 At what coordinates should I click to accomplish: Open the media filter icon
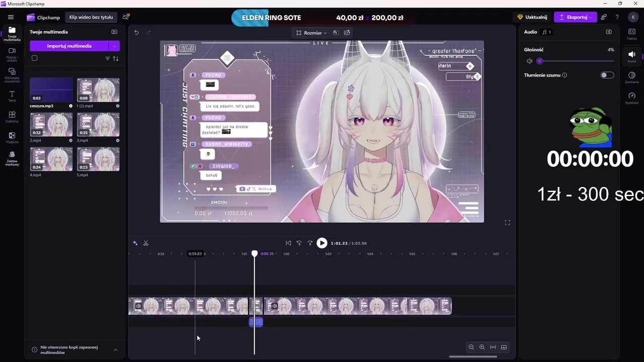[x=107, y=59]
